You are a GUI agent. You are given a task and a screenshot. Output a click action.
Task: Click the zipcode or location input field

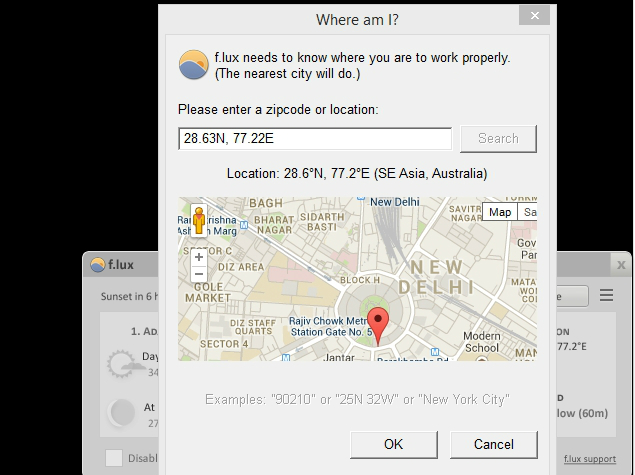pos(315,138)
